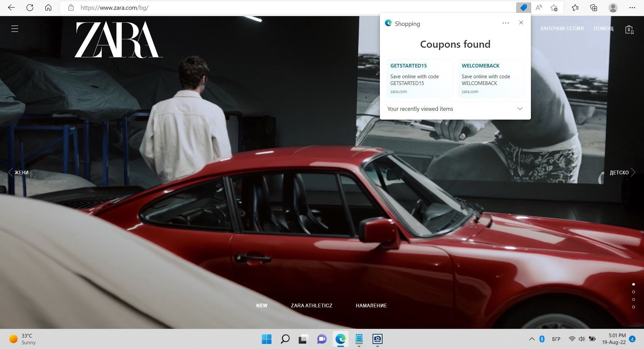Copy the GETSTARTED15 coupon code
Image resolution: width=644 pixels, height=349 pixels.
pyautogui.click(x=419, y=79)
